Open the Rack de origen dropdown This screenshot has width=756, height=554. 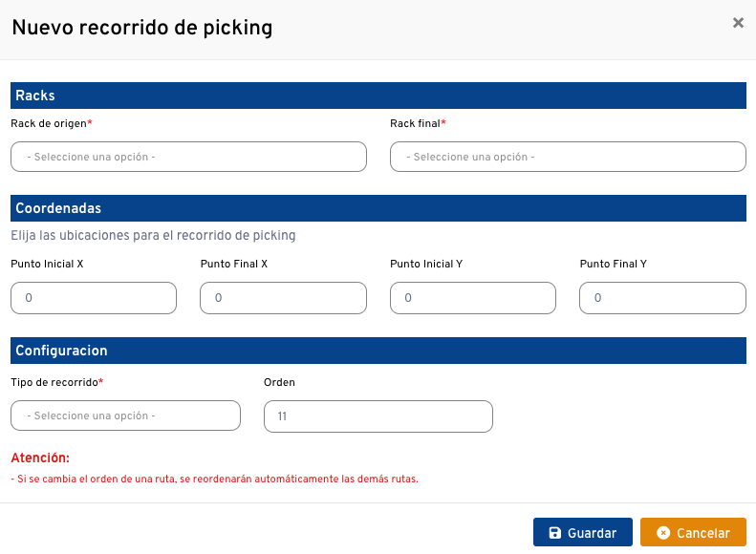coord(188,157)
